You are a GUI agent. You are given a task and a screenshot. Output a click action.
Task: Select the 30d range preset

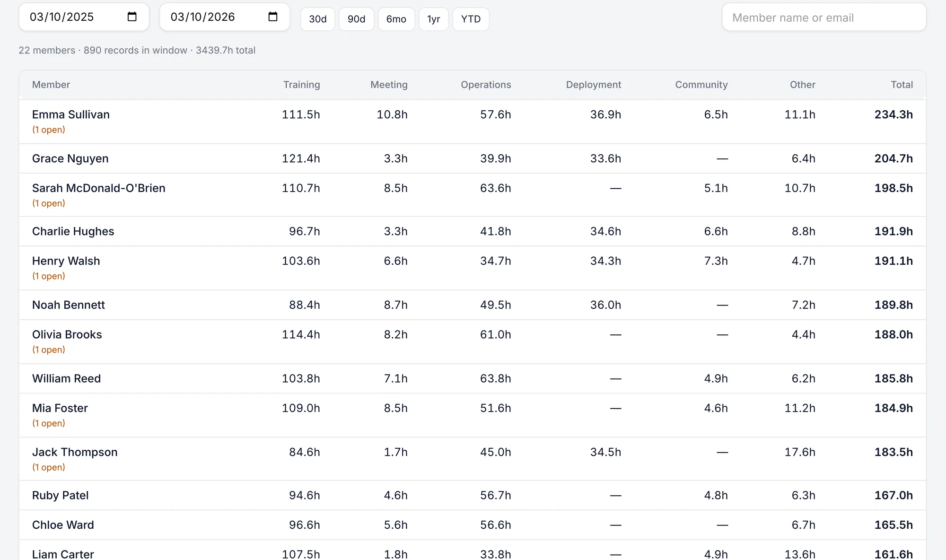(x=318, y=19)
